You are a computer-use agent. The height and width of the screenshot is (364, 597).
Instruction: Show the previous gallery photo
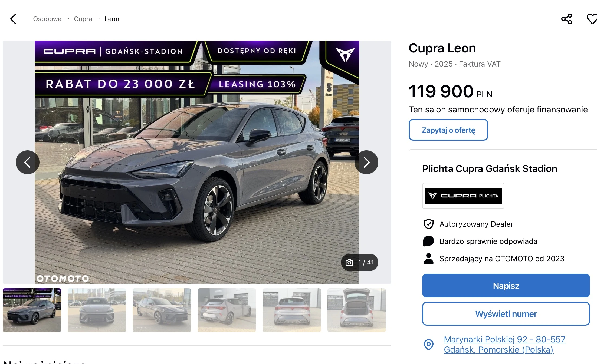(x=28, y=162)
